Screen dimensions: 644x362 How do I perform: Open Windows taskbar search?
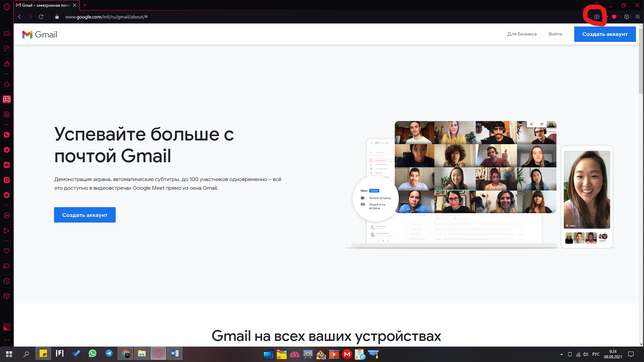click(x=26, y=354)
